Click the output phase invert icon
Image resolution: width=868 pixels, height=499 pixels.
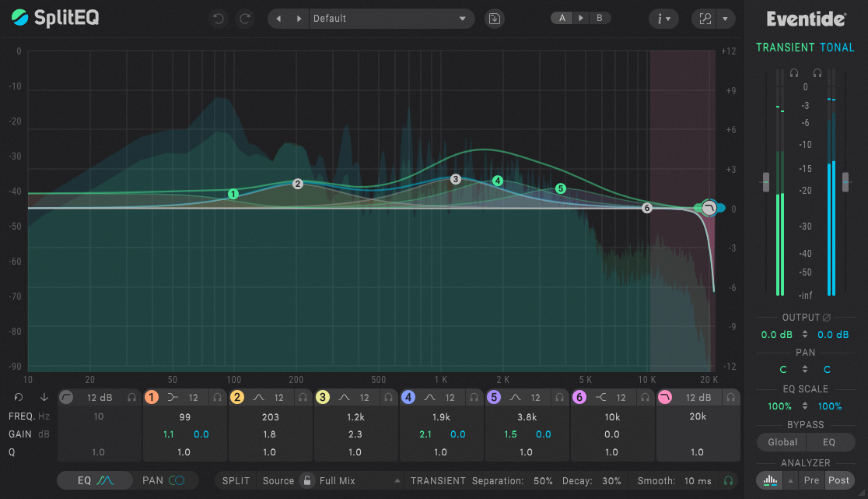[827, 318]
